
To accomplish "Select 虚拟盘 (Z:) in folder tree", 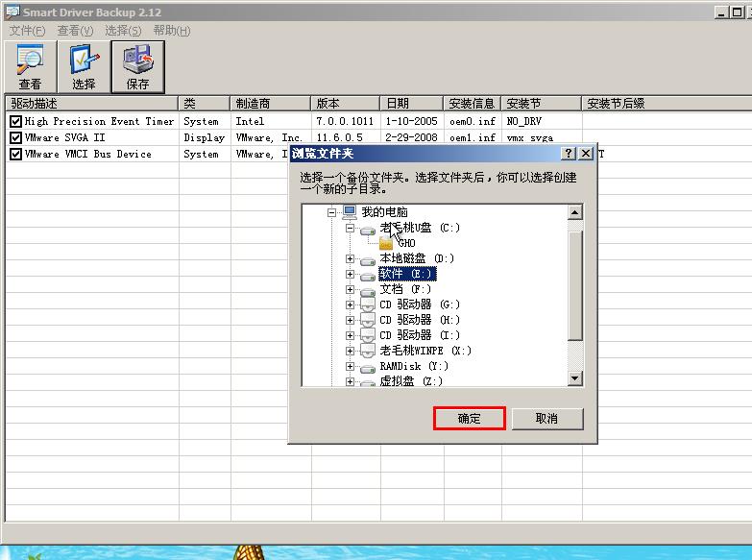I will click(x=411, y=381).
